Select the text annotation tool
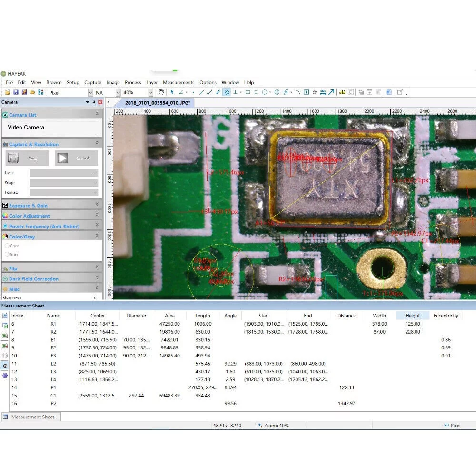This screenshot has width=476, height=476. tap(306, 92)
